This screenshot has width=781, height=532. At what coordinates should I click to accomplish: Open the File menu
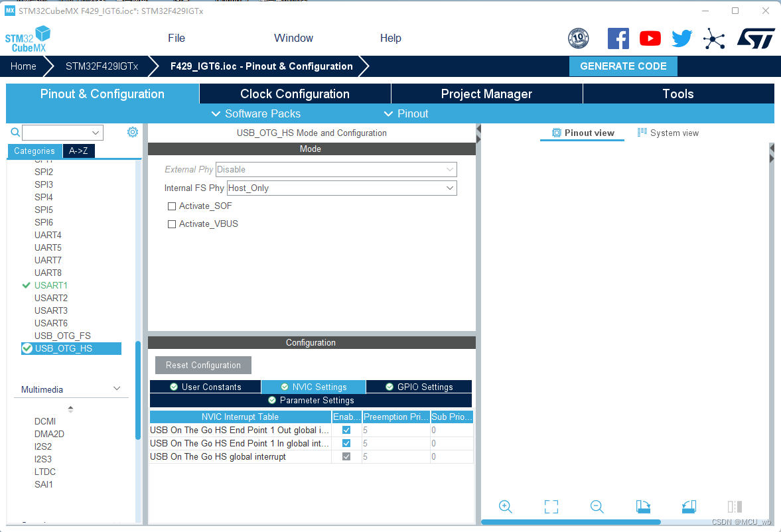(177, 38)
